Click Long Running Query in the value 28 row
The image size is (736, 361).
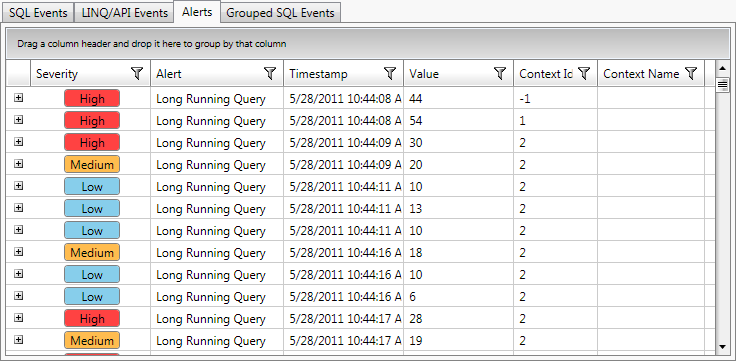[211, 319]
